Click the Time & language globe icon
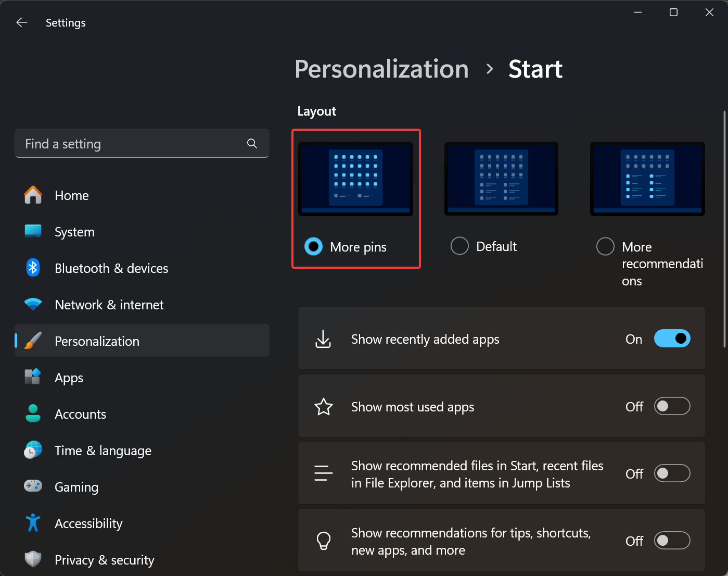The height and width of the screenshot is (576, 728). click(33, 450)
